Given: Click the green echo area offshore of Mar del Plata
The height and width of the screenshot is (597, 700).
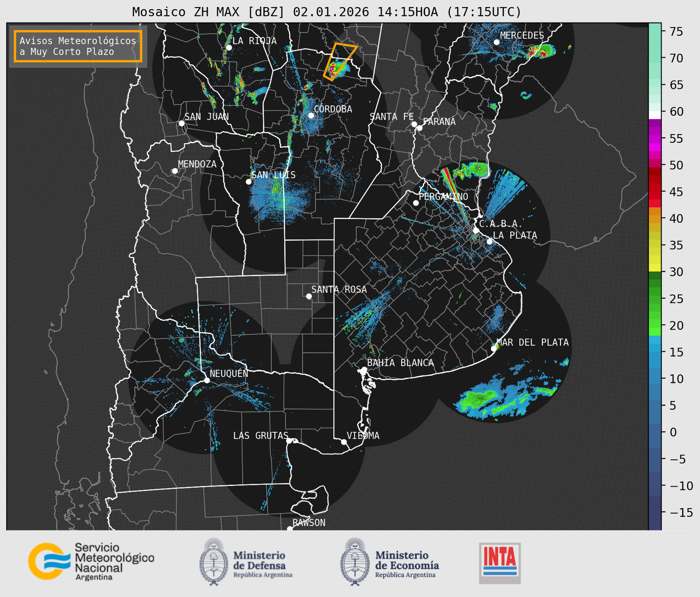Looking at the screenshot, I should tap(478, 399).
